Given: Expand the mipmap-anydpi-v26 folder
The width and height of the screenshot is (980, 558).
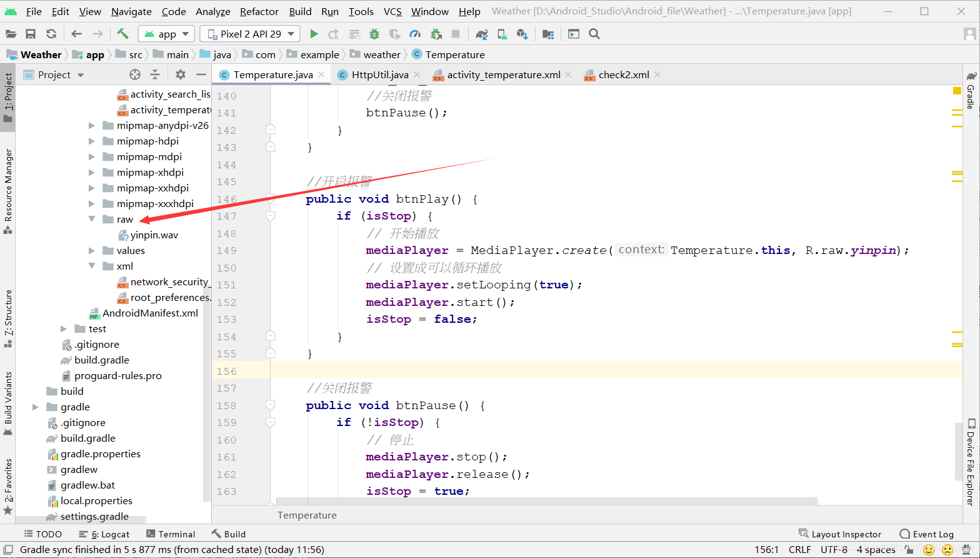Looking at the screenshot, I should 92,125.
